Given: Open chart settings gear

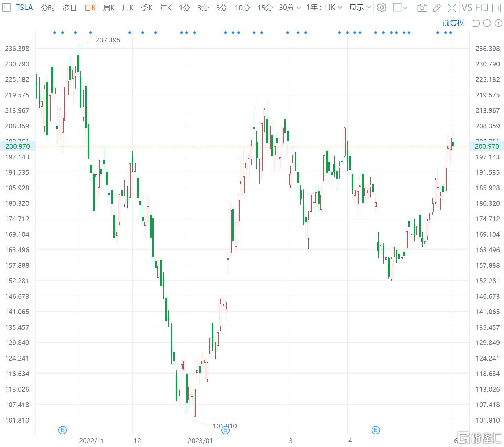Looking at the screenshot, I should [382, 8].
